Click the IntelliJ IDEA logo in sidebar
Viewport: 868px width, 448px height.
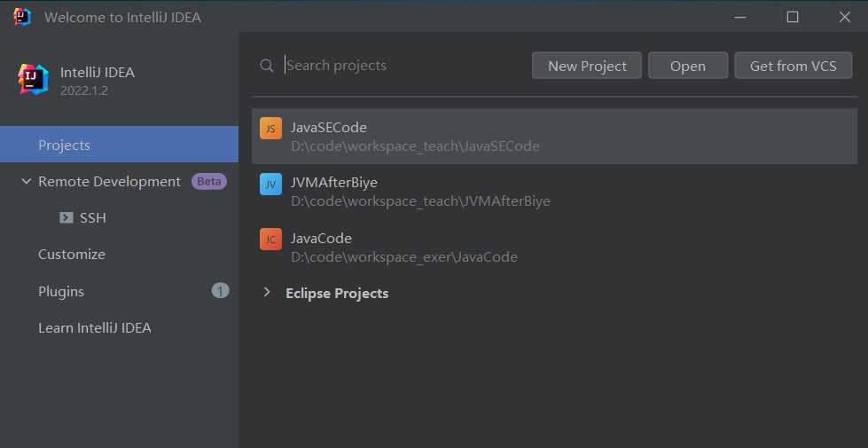pos(34,79)
